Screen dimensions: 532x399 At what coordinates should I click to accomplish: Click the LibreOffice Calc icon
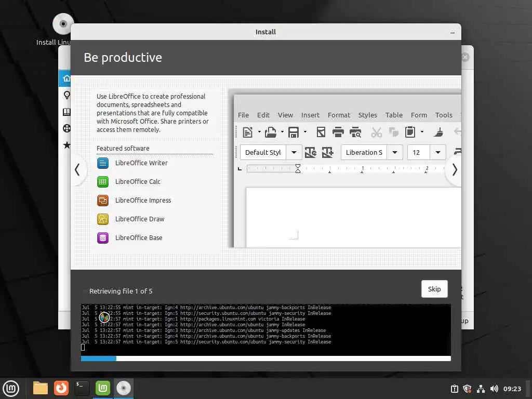tap(103, 181)
